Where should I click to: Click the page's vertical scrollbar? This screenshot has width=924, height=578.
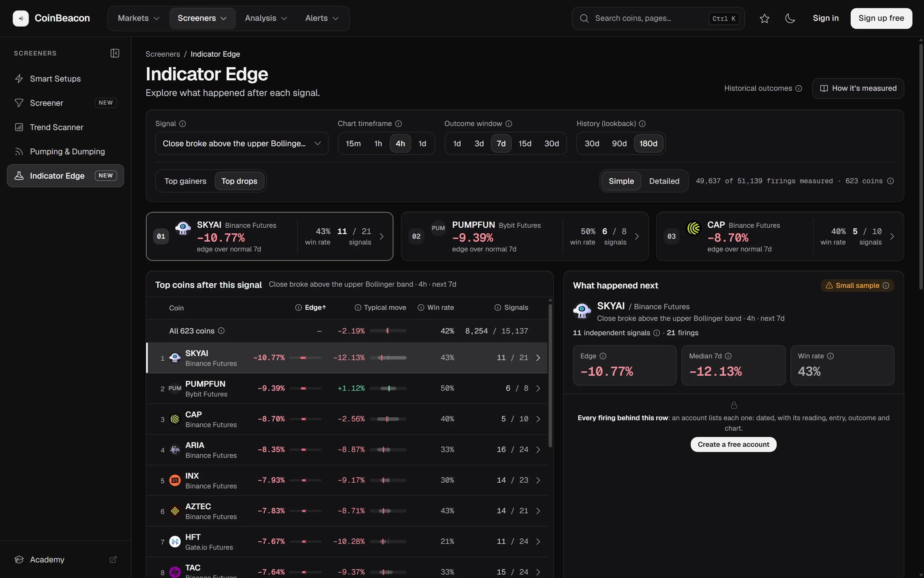click(x=921, y=166)
